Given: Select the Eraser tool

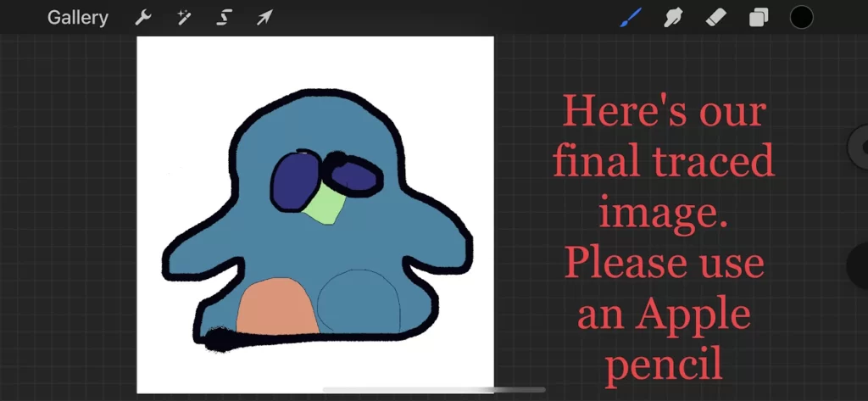Looking at the screenshot, I should click(715, 18).
